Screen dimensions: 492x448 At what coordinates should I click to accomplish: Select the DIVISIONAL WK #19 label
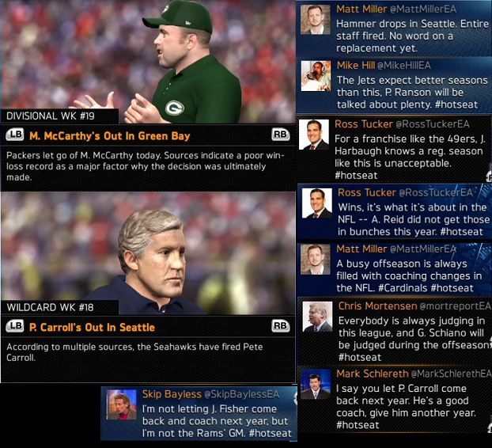click(51, 116)
